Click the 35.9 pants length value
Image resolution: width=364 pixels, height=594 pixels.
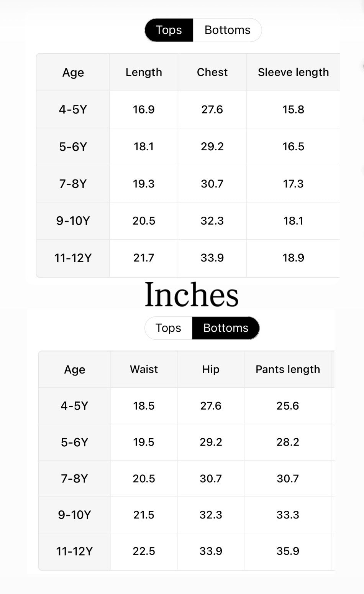[x=288, y=551]
